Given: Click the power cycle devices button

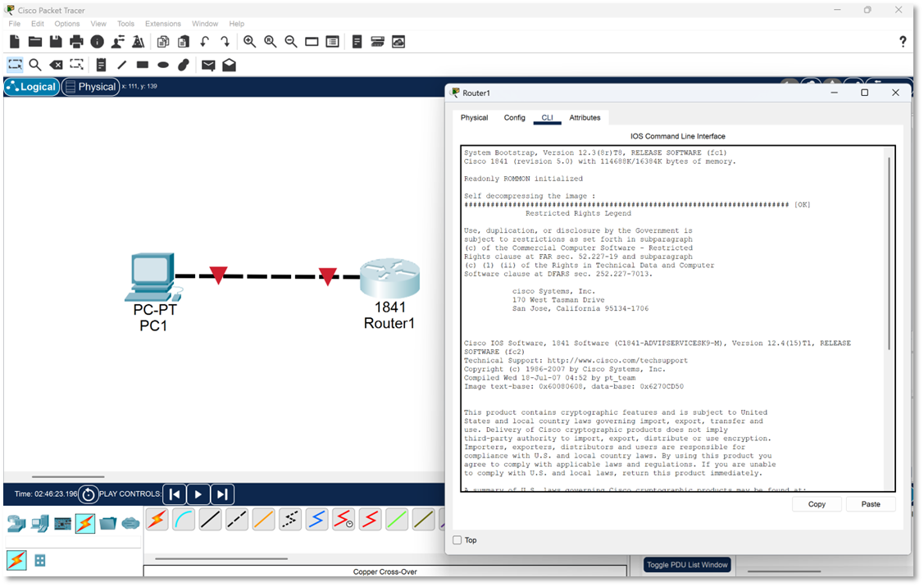Looking at the screenshot, I should [x=89, y=494].
